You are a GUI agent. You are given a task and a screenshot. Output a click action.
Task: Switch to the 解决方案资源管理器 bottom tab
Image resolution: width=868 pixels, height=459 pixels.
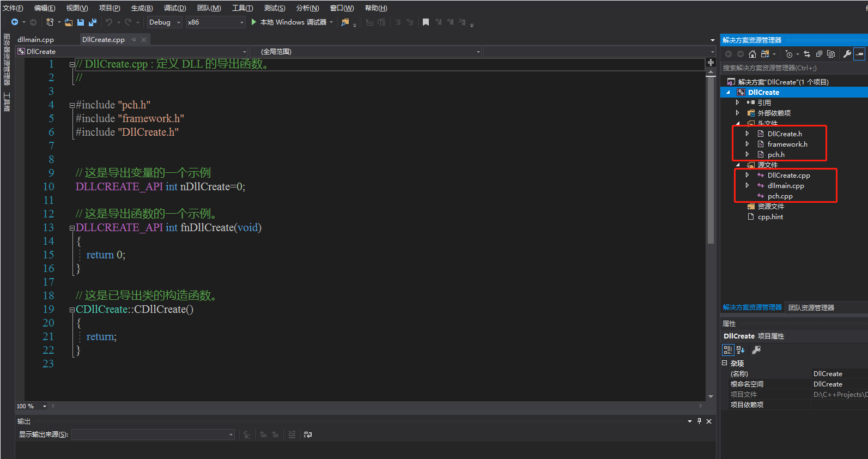752,307
